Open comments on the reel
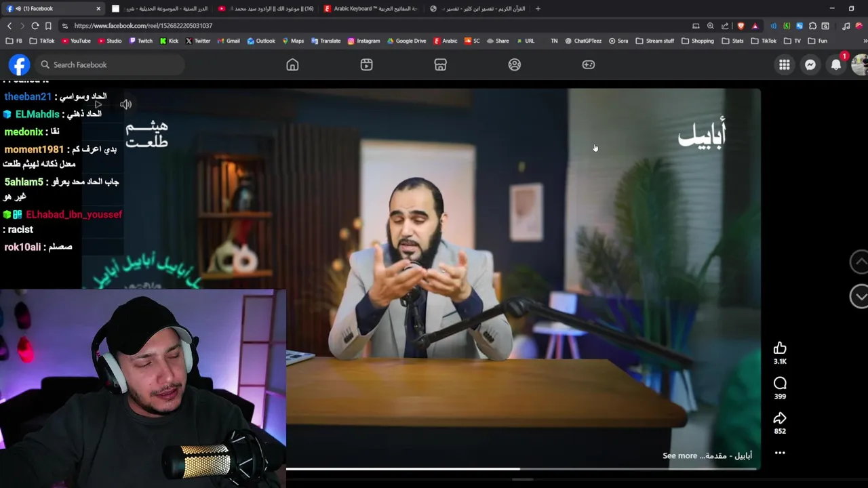This screenshot has height=488, width=868. 780,383
